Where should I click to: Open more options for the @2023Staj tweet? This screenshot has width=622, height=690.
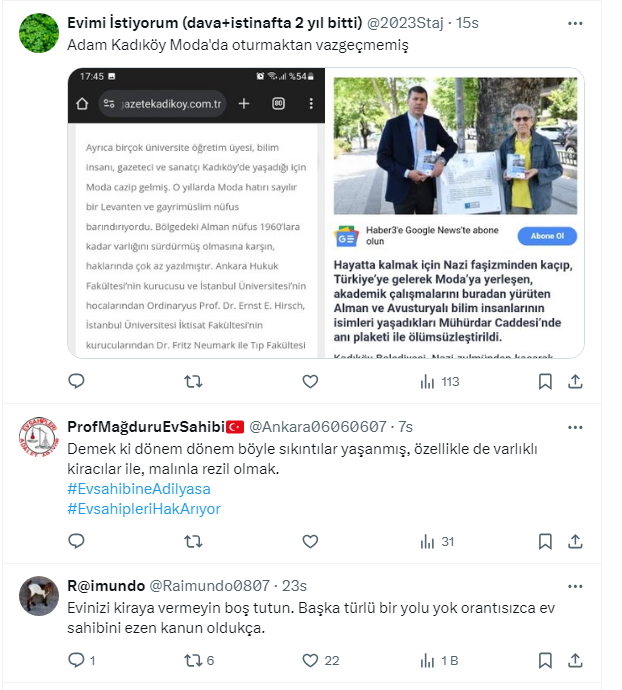click(x=575, y=23)
